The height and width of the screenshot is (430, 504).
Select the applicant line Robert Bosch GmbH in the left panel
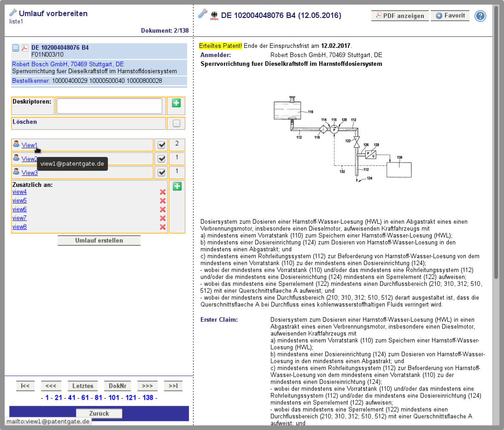[68, 64]
